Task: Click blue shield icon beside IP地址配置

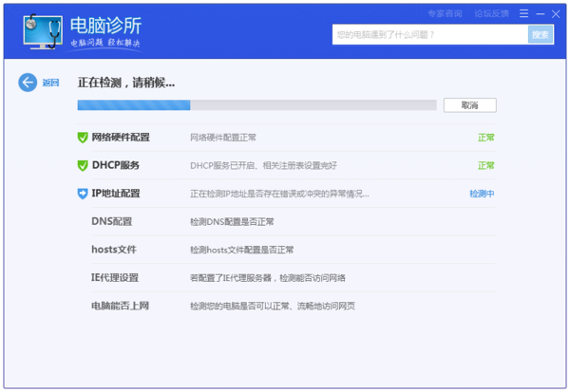Action: tap(83, 194)
